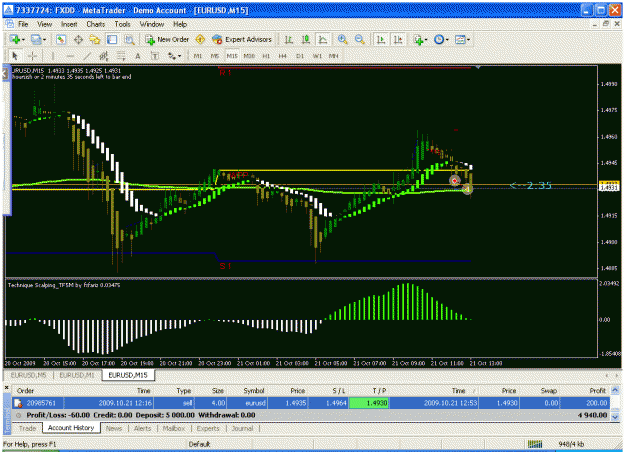
Task: Toggle the Market Watch window icon
Action: tap(61, 39)
